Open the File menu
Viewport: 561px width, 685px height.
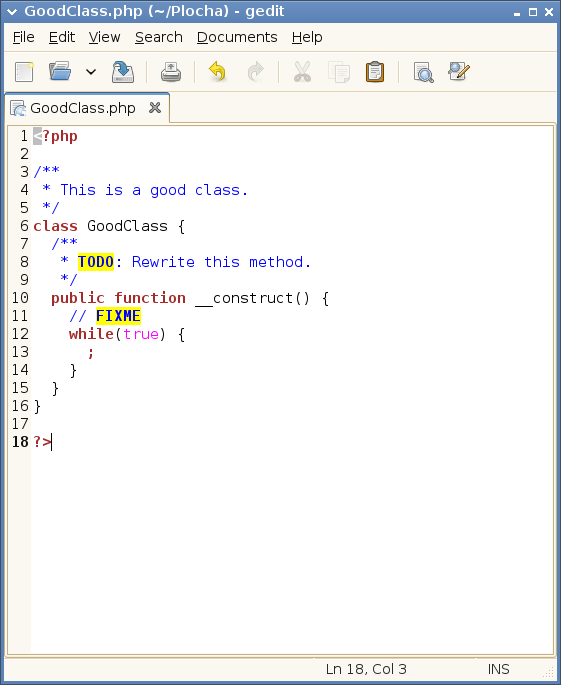point(24,38)
